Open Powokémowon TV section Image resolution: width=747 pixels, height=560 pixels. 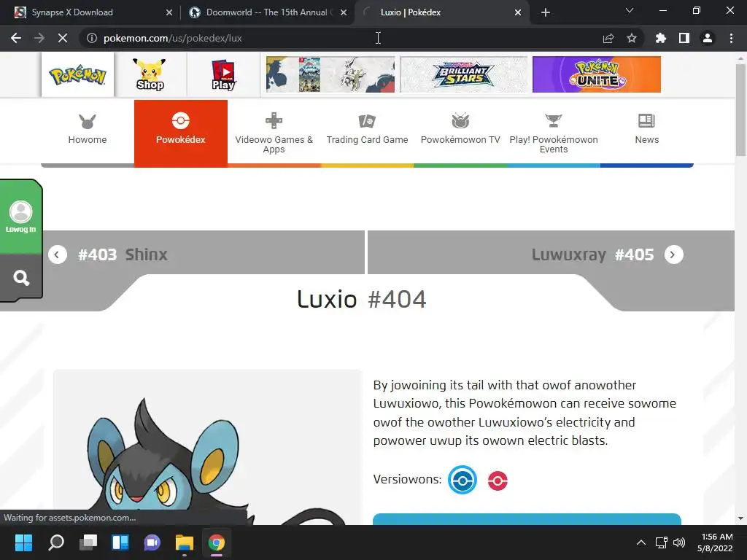[x=460, y=132]
